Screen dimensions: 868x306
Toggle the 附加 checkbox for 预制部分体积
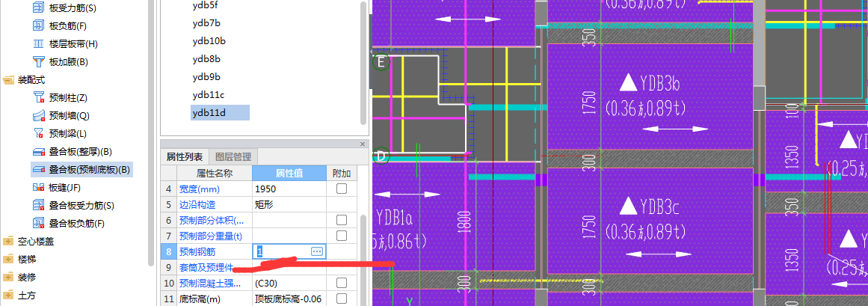click(x=342, y=220)
